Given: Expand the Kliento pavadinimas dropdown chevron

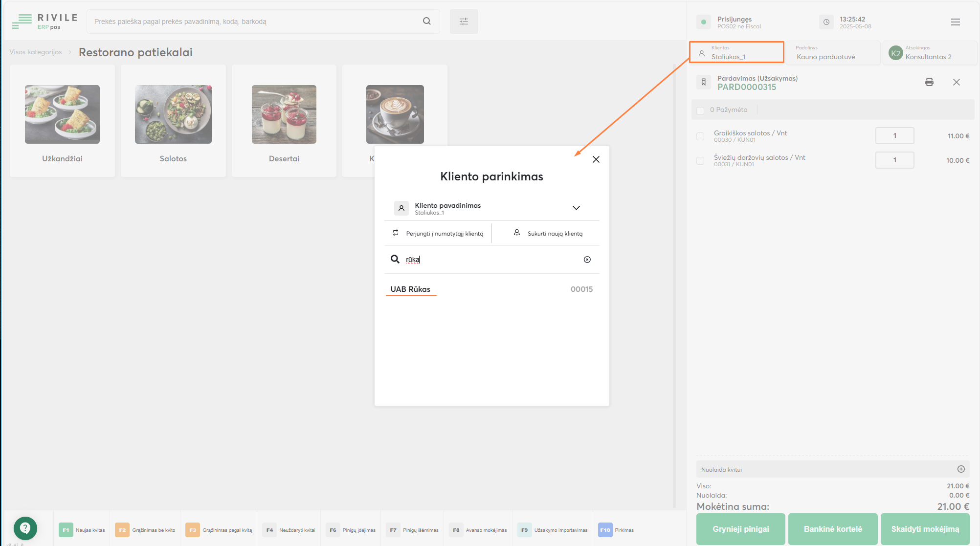Looking at the screenshot, I should click(x=576, y=208).
